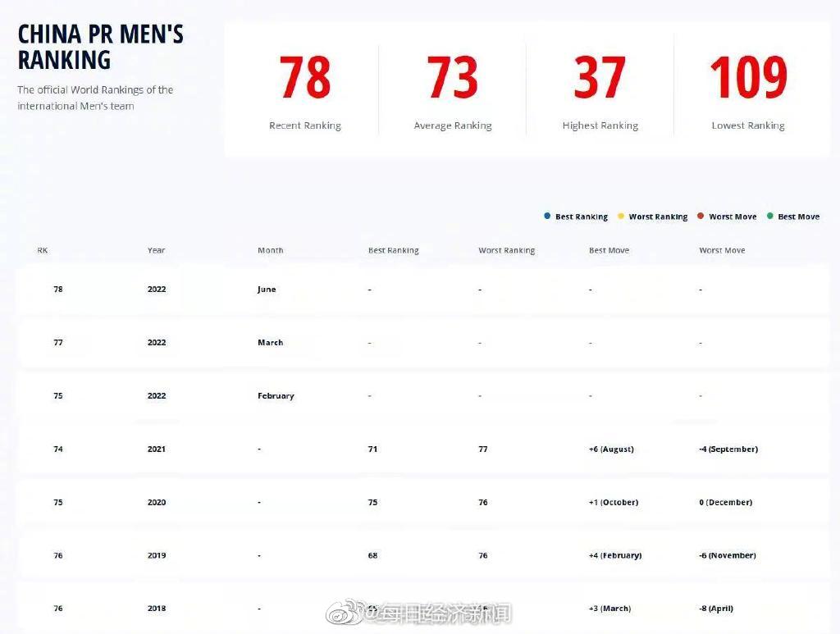
Task: Click the 'official World Rankings' subtitle text
Action: (x=95, y=98)
